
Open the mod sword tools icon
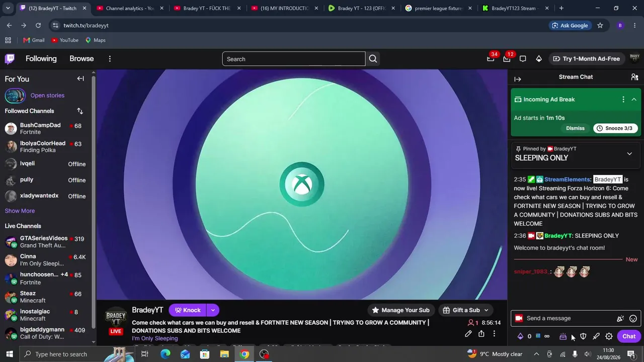pyautogui.click(x=596, y=336)
